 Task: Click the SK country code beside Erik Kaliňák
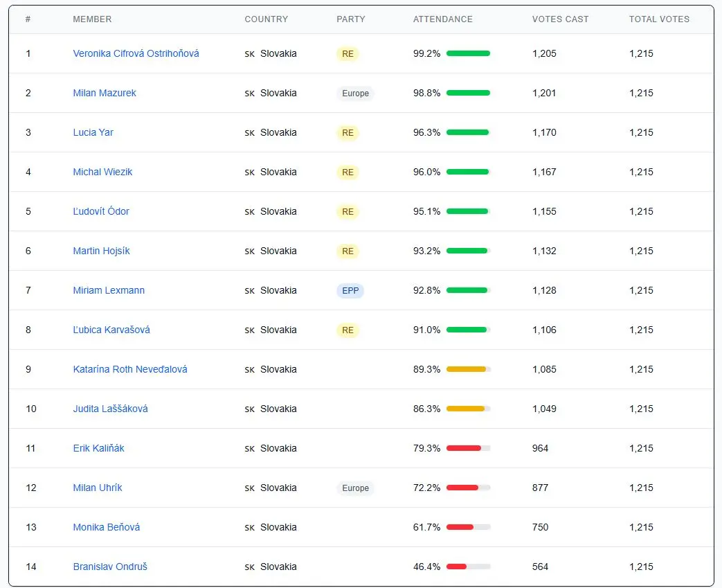point(250,449)
